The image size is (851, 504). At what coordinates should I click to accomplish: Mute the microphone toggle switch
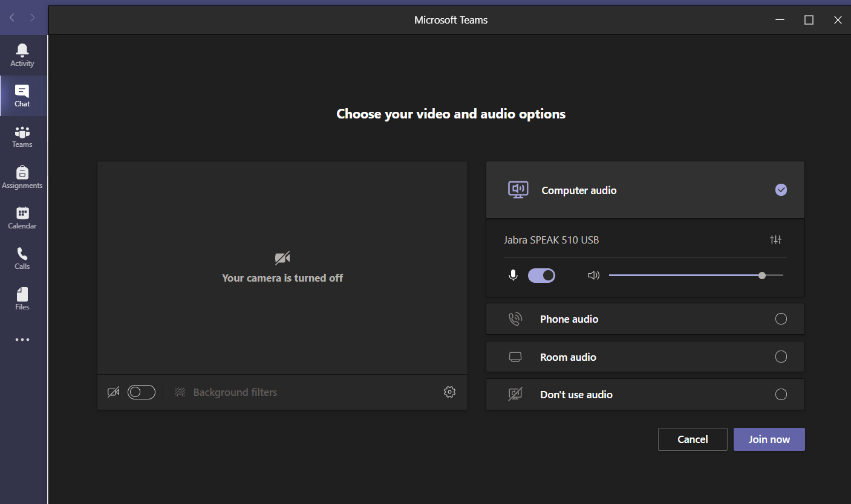tap(541, 276)
